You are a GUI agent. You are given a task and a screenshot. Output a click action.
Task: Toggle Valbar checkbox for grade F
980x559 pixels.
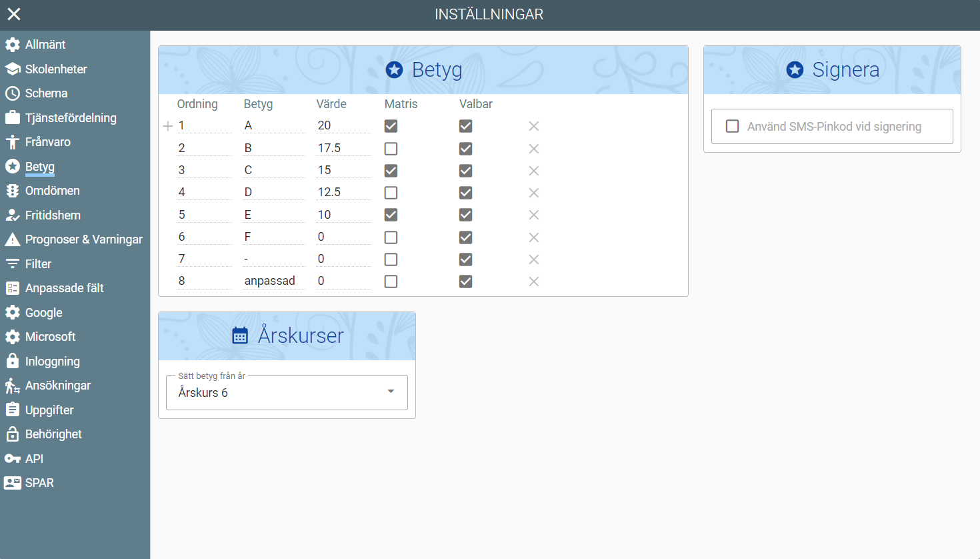(x=465, y=237)
